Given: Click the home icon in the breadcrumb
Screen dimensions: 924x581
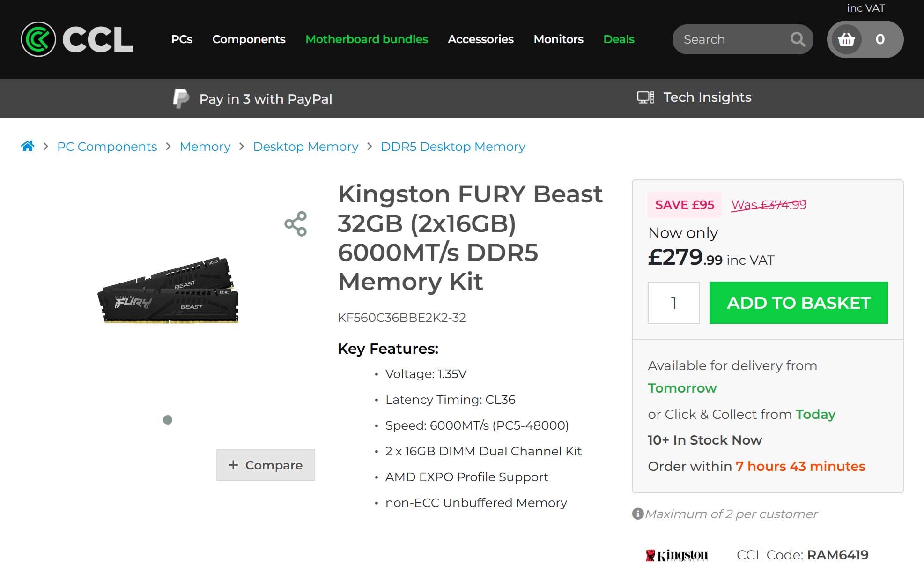Looking at the screenshot, I should point(28,146).
